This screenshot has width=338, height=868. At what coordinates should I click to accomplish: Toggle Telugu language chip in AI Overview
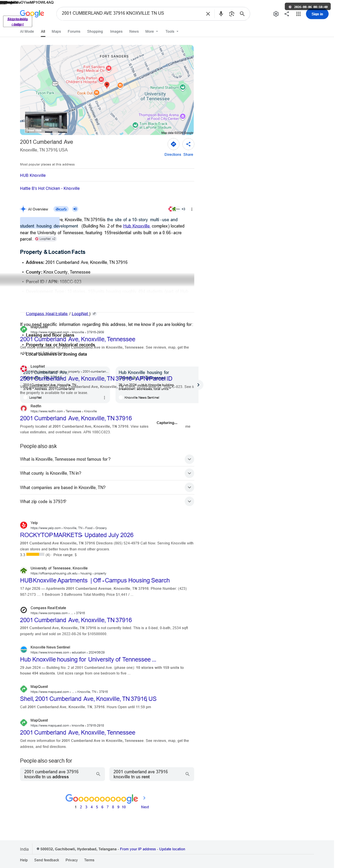[x=62, y=209]
